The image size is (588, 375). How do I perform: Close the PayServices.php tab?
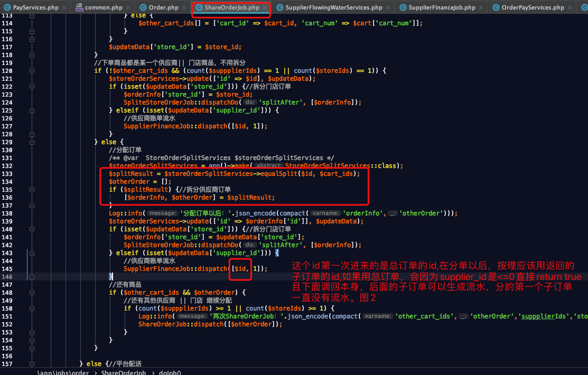[x=64, y=7]
